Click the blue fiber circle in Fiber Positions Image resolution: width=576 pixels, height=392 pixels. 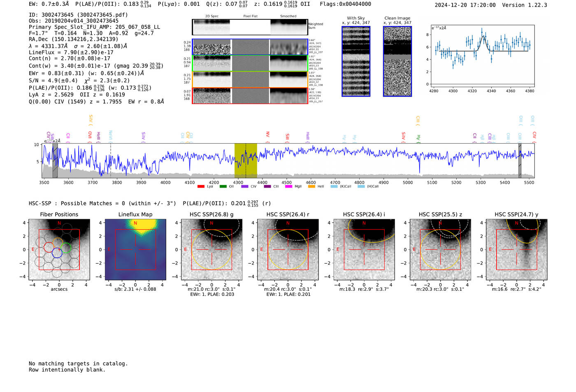tap(57, 253)
